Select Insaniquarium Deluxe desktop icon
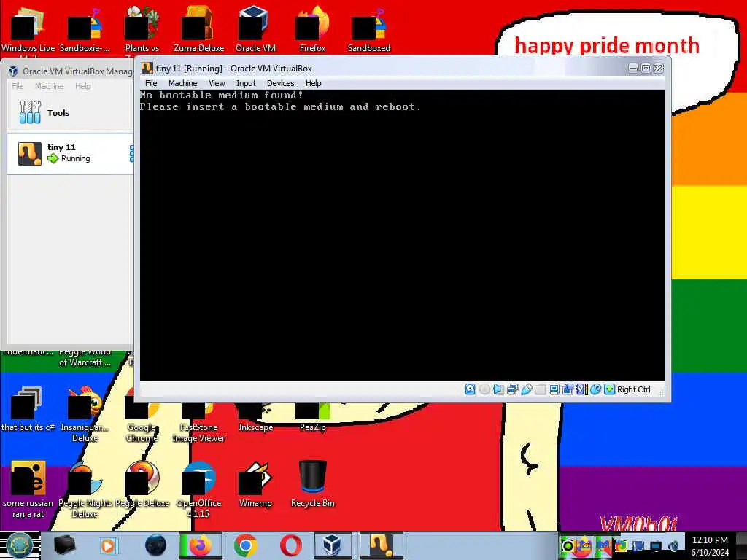The height and width of the screenshot is (560, 747). tap(85, 414)
